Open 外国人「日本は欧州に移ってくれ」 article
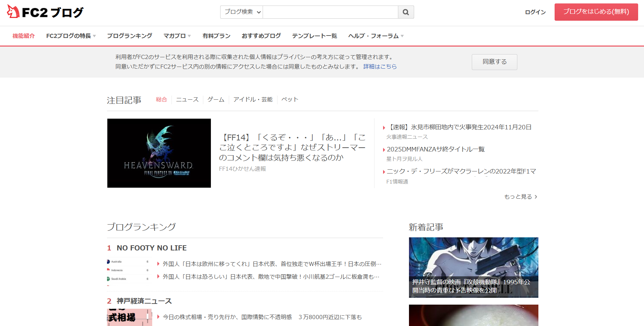 click(x=272, y=264)
